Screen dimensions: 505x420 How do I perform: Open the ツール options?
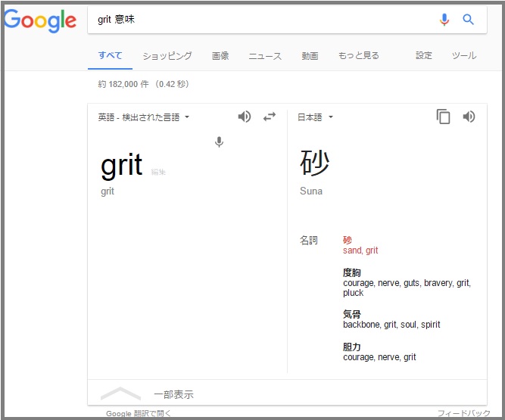click(464, 56)
